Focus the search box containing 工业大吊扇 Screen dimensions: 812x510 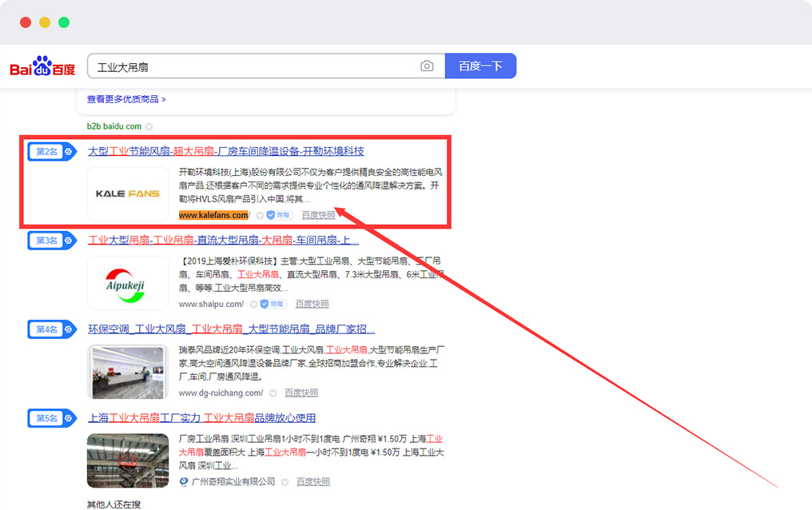click(266, 66)
